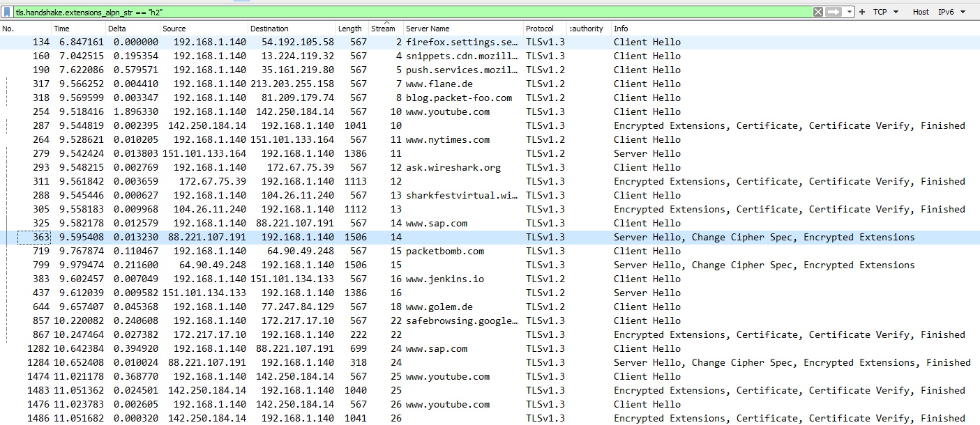Image resolution: width=980 pixels, height=425 pixels.
Task: Select the snippets.cdn.mozill… server name cell
Action: [x=462, y=56]
